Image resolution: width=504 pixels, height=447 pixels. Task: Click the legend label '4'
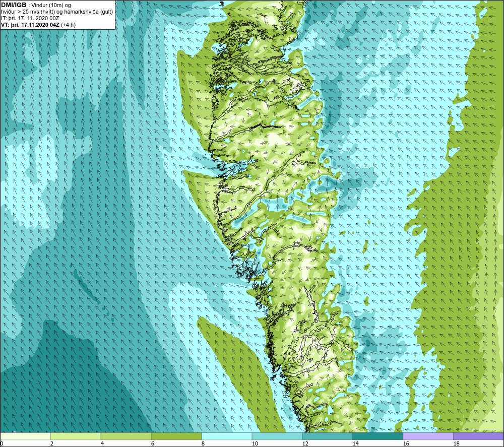(x=102, y=444)
